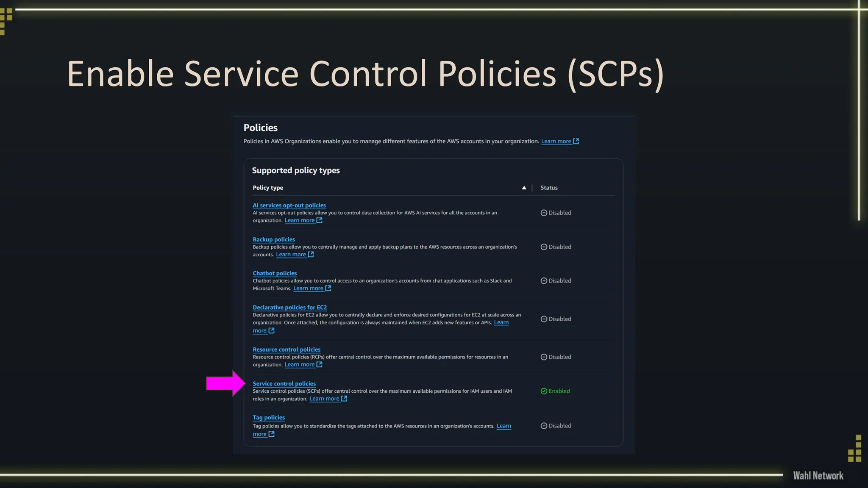Click the Policy type column header

268,188
